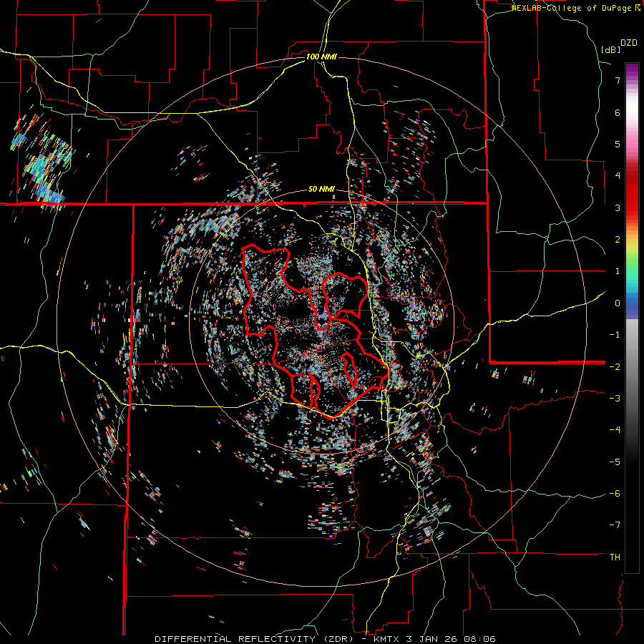Click the red band of the color bar

coord(632,193)
